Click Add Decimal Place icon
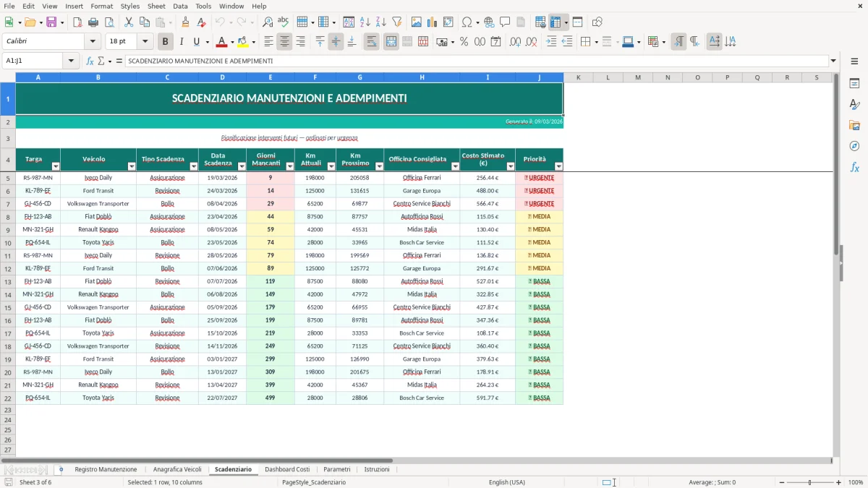The height and width of the screenshot is (488, 868). pyautogui.click(x=516, y=42)
